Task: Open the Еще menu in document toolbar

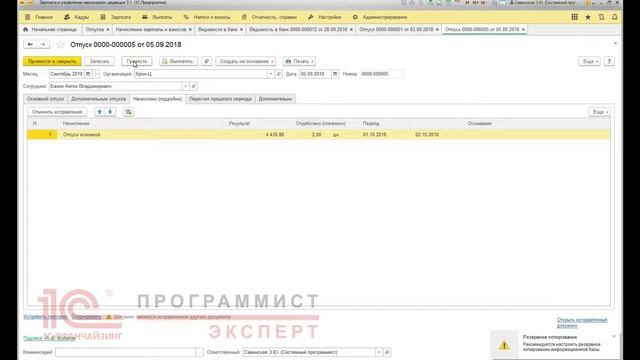Action: [589, 61]
